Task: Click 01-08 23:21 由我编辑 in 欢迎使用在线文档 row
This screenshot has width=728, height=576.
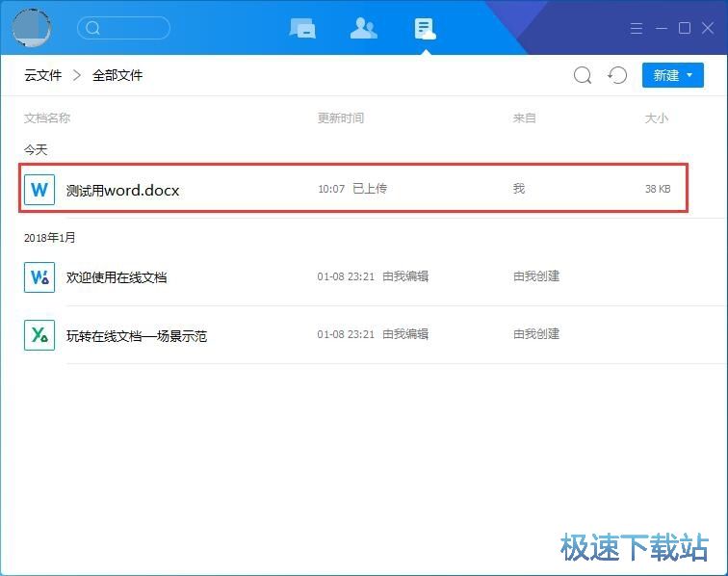Action: pos(373,276)
